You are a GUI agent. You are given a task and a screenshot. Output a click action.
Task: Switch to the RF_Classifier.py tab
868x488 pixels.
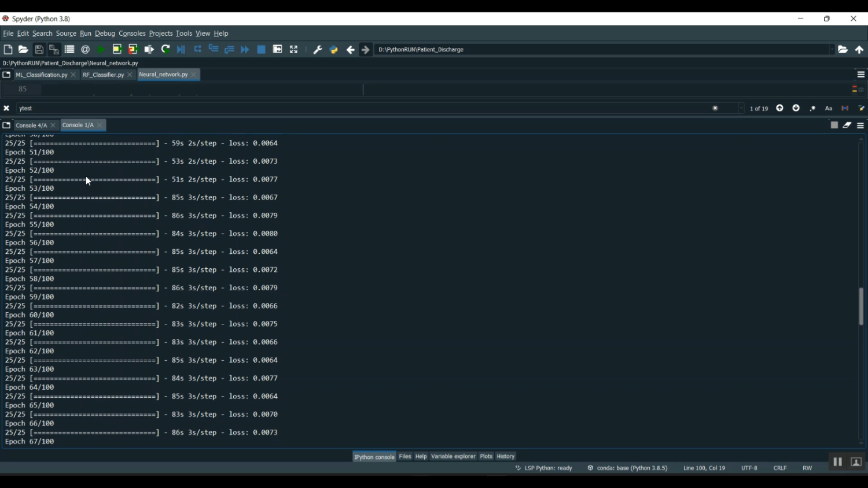pyautogui.click(x=103, y=75)
